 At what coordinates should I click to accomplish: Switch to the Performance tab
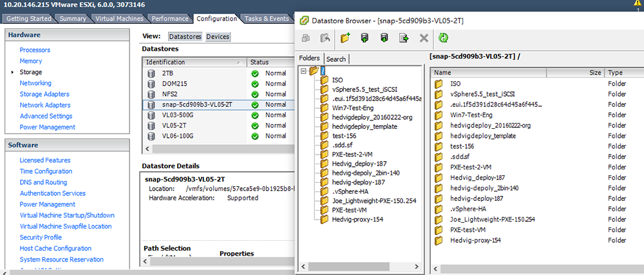170,19
